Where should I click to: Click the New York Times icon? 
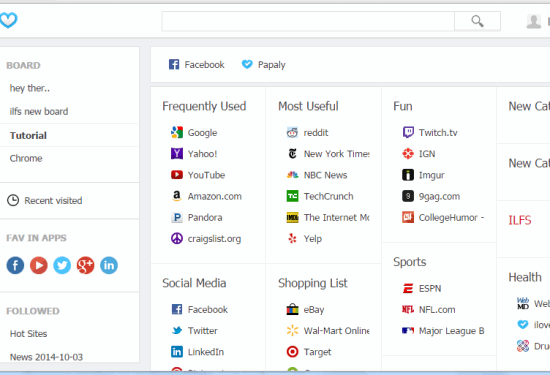click(292, 153)
